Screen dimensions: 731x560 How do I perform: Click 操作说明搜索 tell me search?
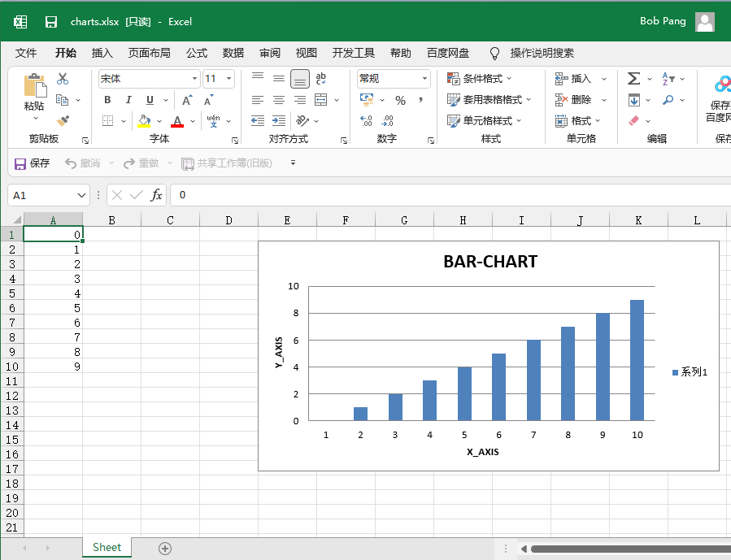click(x=542, y=53)
